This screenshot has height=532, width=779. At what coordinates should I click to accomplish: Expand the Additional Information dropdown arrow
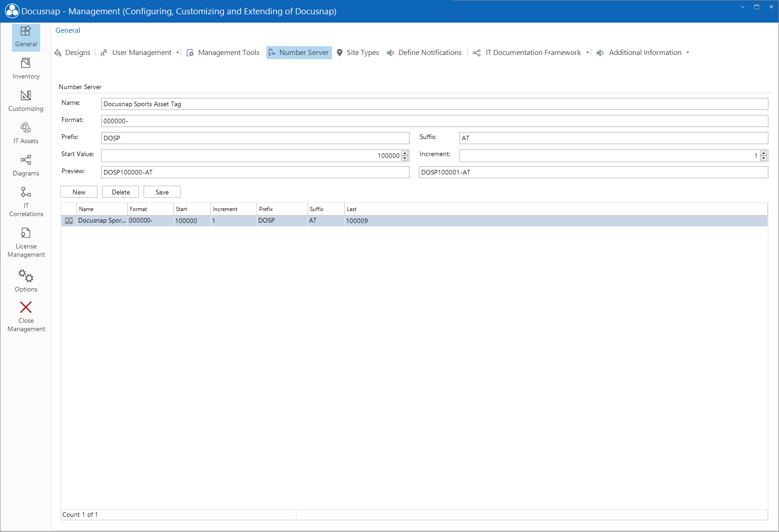[x=688, y=53]
